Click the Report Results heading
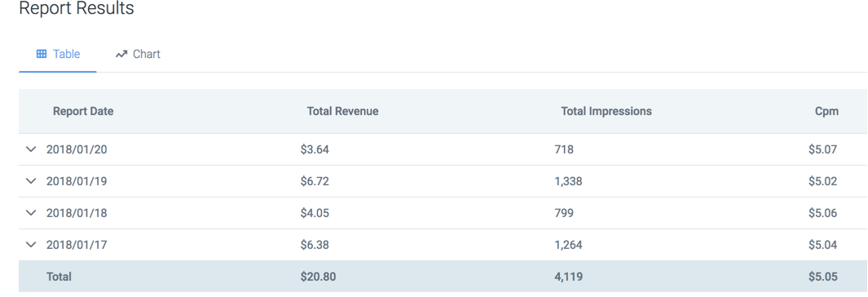The width and height of the screenshot is (868, 297). (77, 8)
